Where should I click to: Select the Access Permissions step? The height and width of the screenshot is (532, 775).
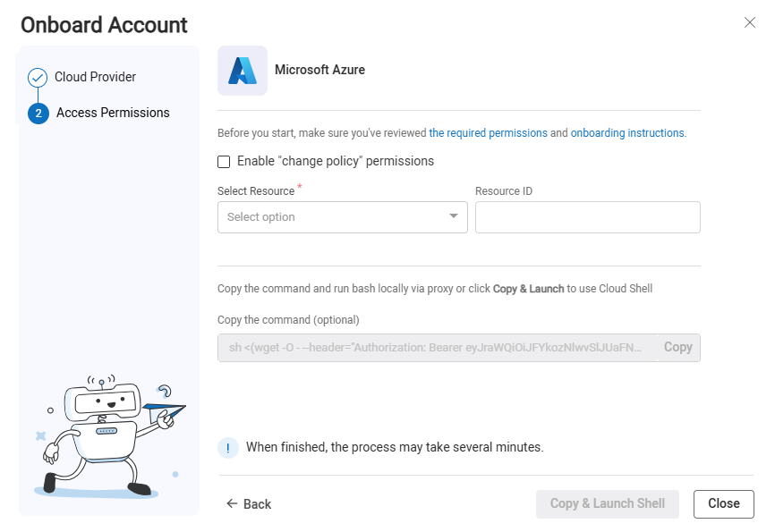click(113, 113)
